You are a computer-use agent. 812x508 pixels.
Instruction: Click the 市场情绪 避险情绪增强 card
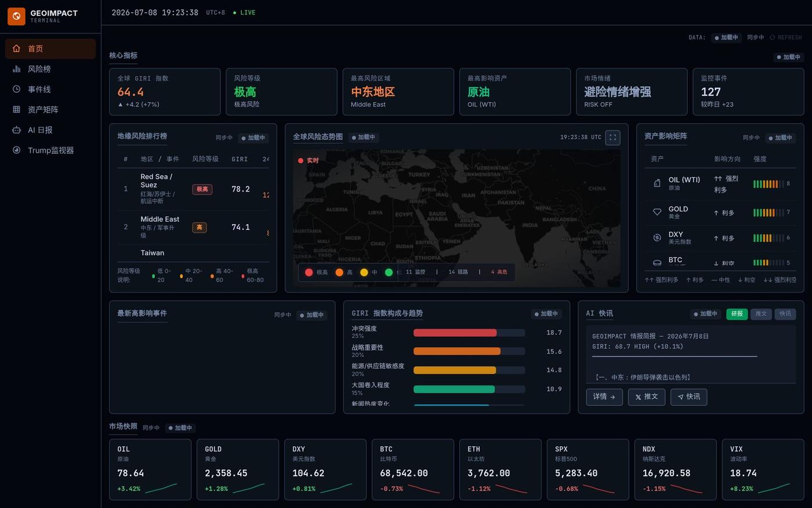click(632, 92)
